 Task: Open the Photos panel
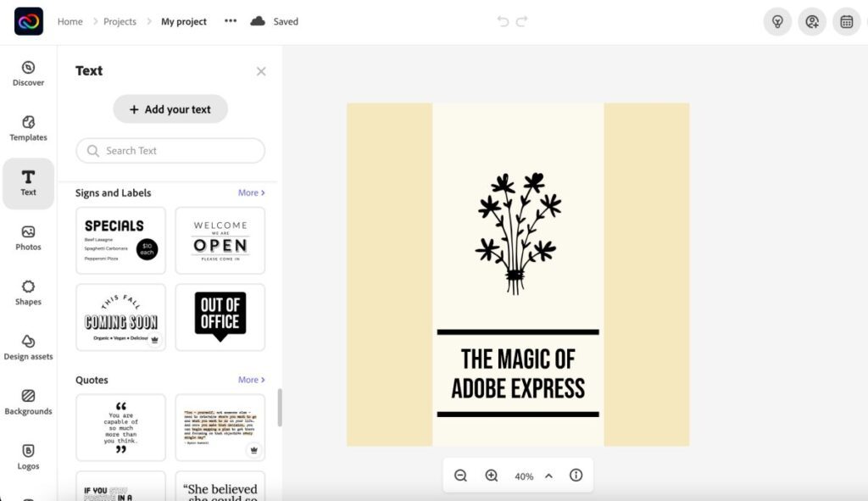tap(28, 238)
